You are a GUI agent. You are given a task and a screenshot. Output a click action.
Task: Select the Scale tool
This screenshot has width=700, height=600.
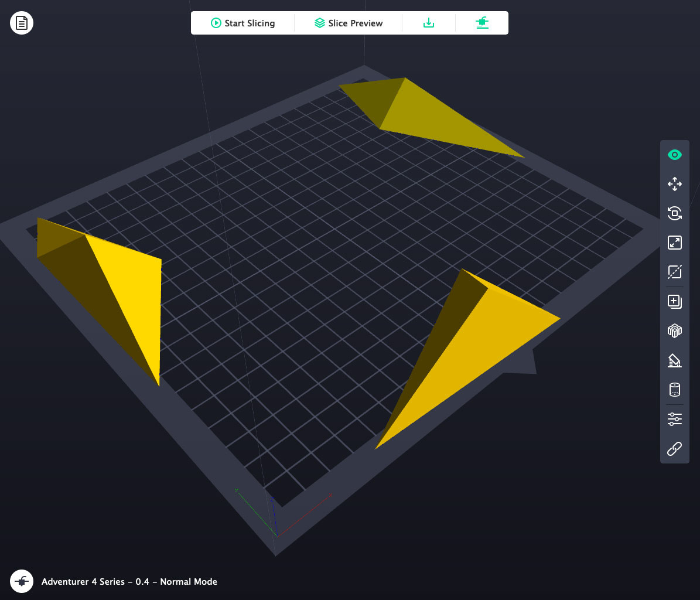tap(674, 243)
